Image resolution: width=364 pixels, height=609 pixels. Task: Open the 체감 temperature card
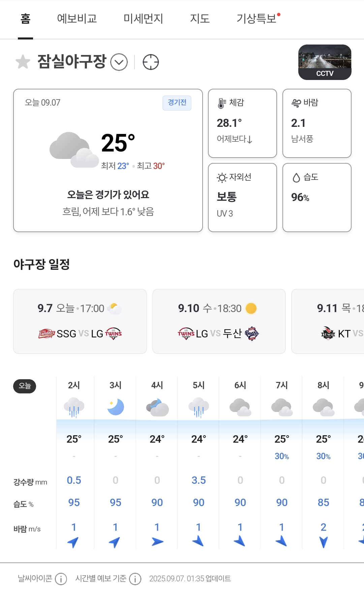tap(242, 123)
